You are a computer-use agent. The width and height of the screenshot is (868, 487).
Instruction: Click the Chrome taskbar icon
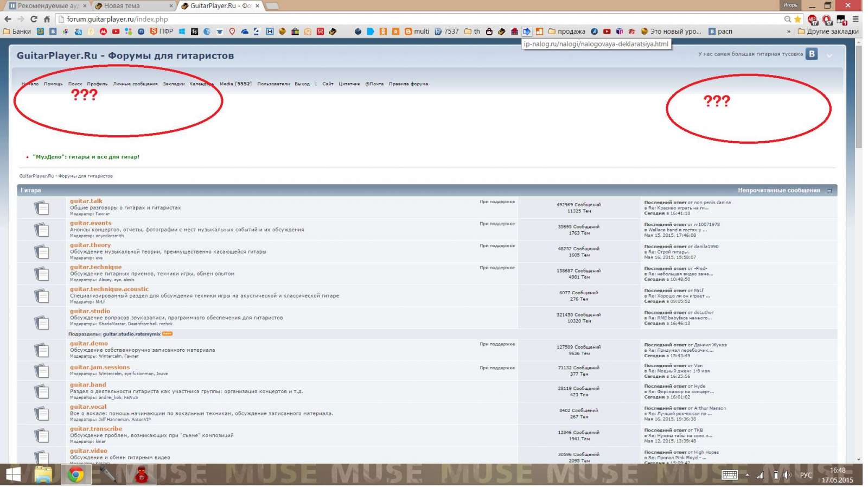(76, 475)
